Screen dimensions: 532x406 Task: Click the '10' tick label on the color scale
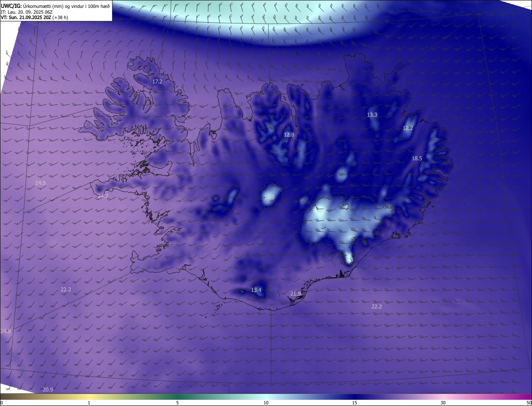[x=266, y=403]
